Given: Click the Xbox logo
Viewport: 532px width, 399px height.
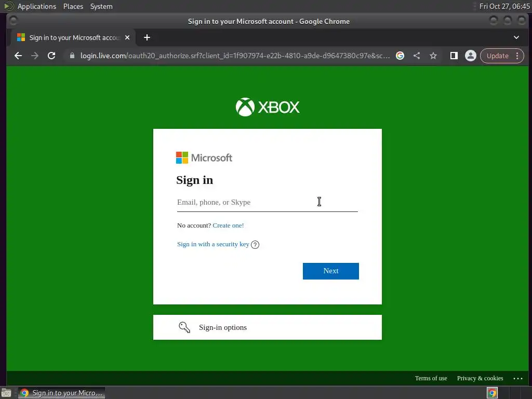Looking at the screenshot, I should [x=268, y=107].
